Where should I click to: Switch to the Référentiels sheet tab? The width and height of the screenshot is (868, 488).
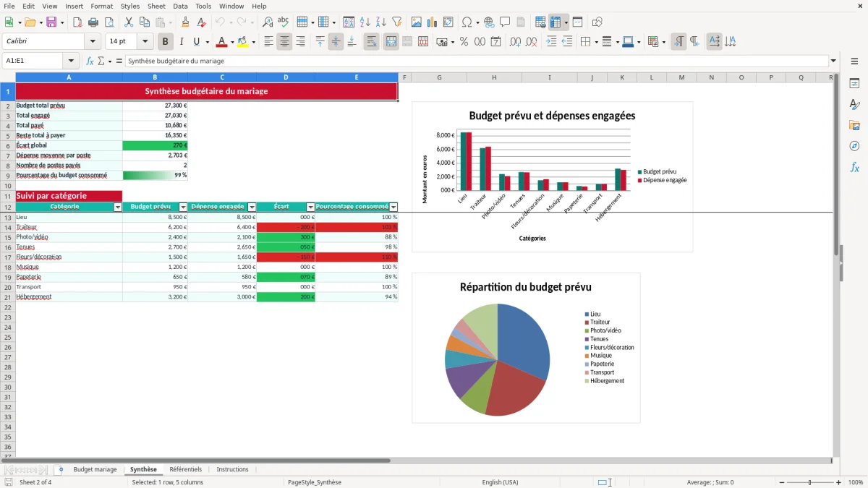(186, 470)
